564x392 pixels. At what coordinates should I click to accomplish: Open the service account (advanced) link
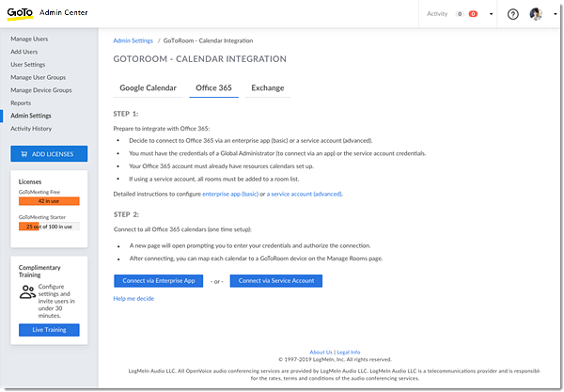(x=306, y=195)
